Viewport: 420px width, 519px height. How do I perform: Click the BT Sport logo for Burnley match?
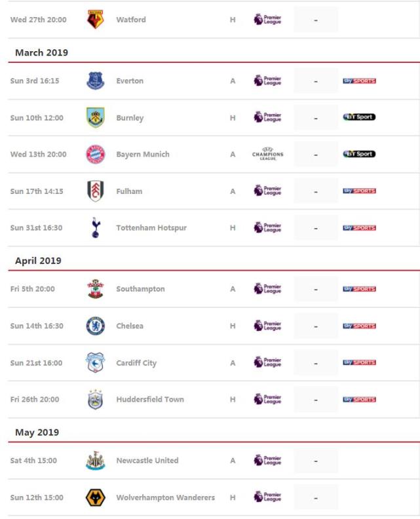pos(359,118)
